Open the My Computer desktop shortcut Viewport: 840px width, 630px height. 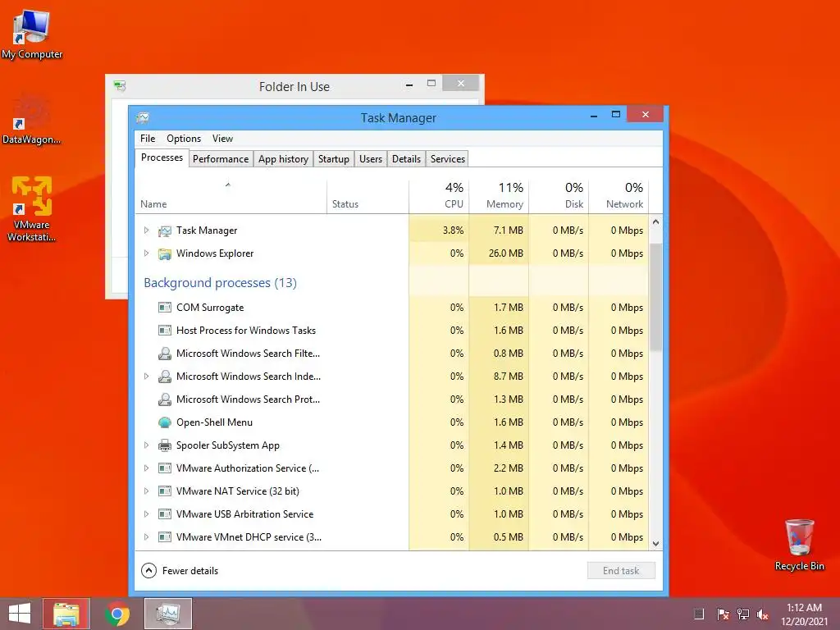pos(32,34)
